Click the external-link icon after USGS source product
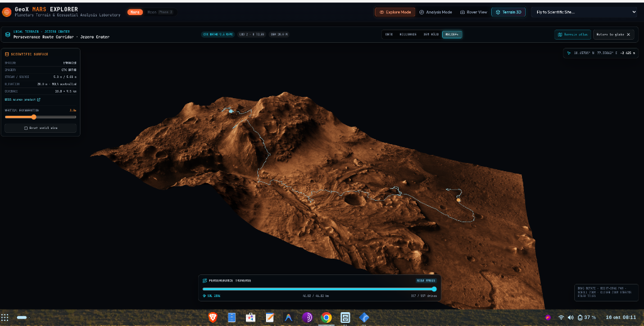 click(38, 99)
